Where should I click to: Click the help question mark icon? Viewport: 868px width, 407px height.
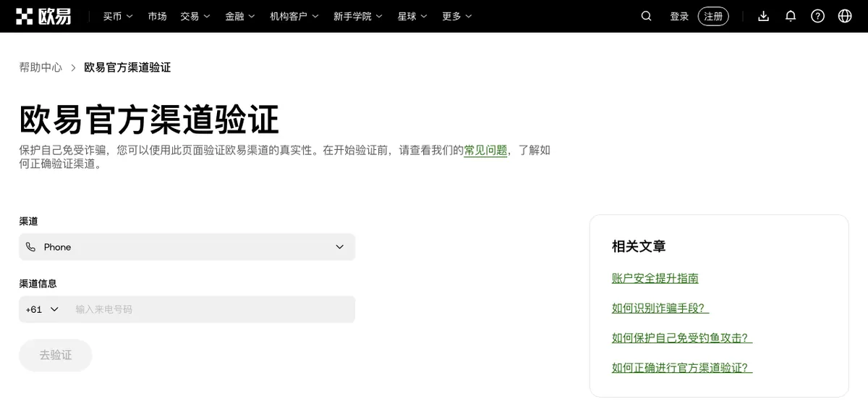click(817, 16)
